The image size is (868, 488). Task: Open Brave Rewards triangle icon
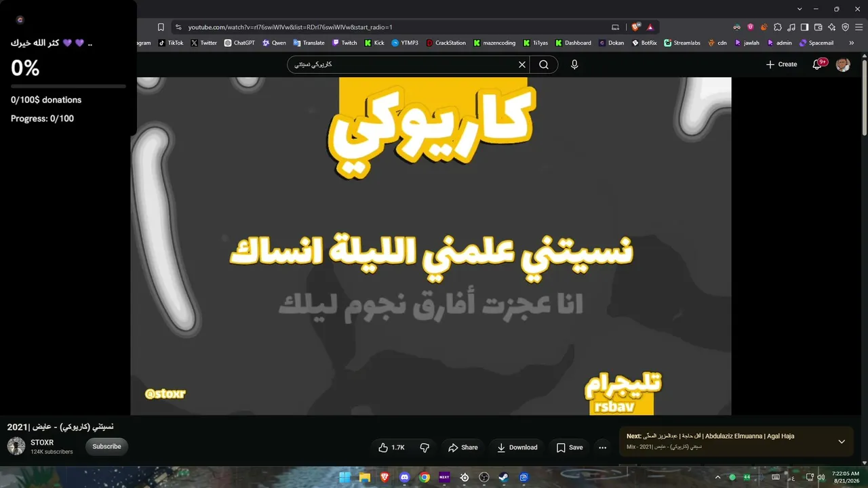coord(650,27)
